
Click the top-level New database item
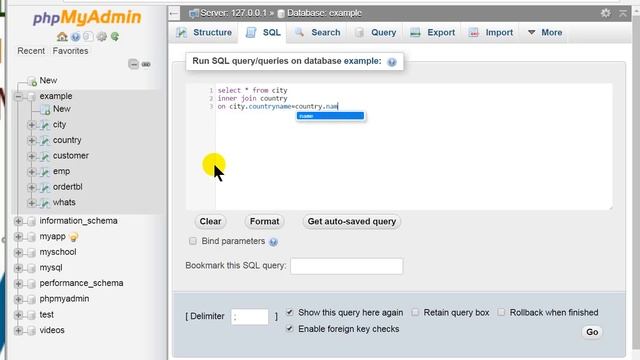tap(48, 80)
